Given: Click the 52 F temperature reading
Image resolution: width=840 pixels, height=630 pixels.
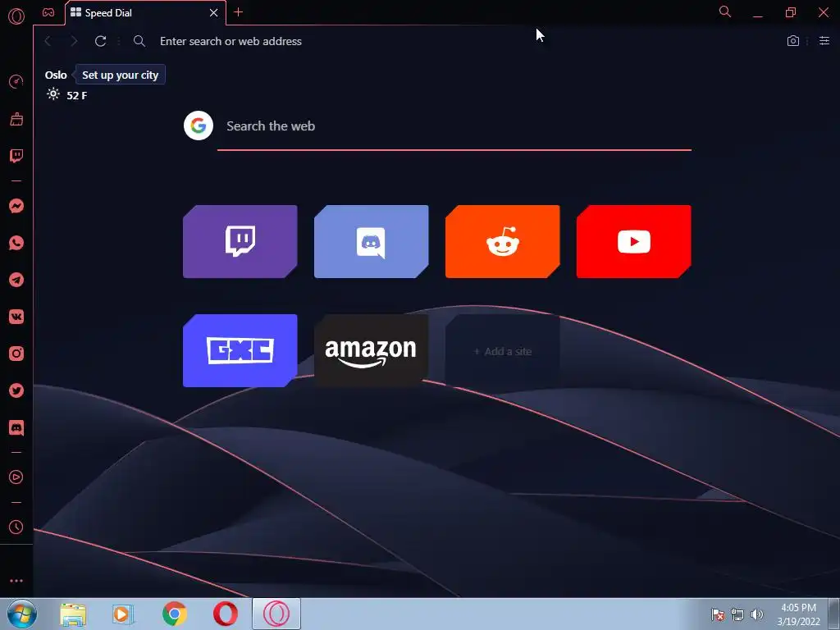Looking at the screenshot, I should click(x=76, y=95).
